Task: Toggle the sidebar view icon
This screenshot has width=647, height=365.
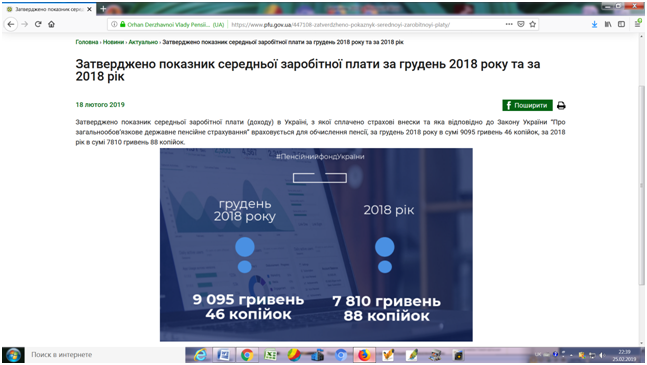Action: click(621, 24)
